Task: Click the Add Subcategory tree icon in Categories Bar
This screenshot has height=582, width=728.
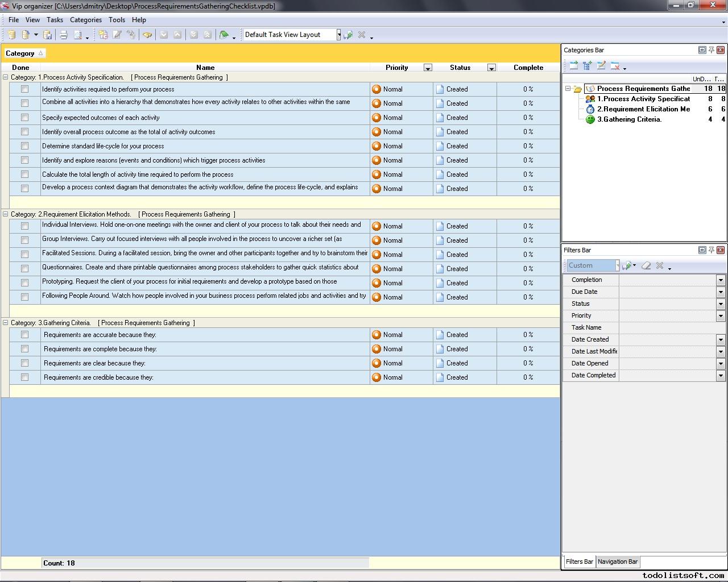Action: point(588,66)
